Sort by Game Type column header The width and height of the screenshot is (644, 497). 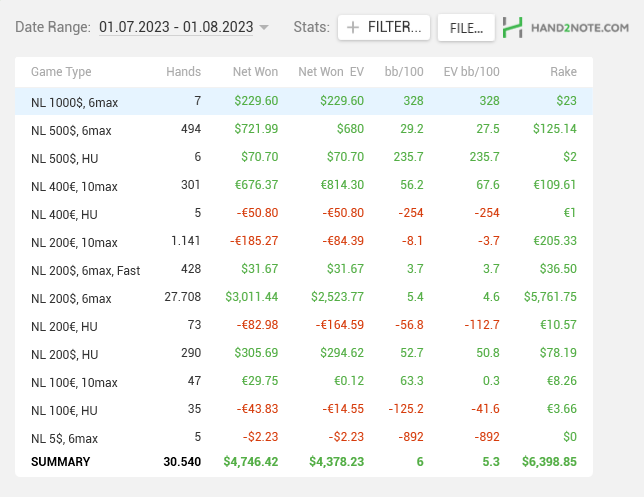tap(61, 72)
